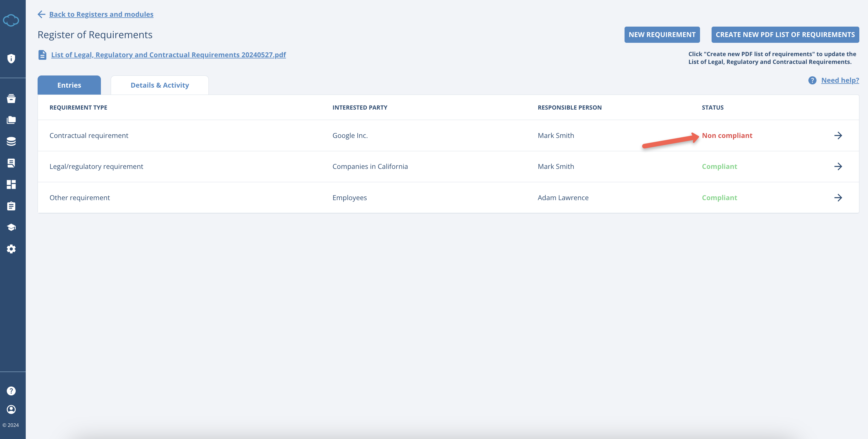Open the clipboard sidebar icon
This screenshot has width=868, height=439.
pyautogui.click(x=11, y=206)
